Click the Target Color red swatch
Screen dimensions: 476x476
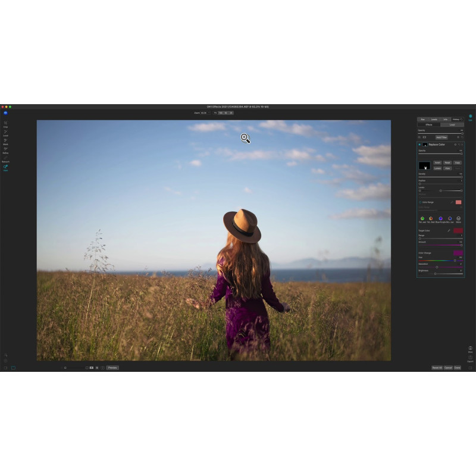[458, 230]
